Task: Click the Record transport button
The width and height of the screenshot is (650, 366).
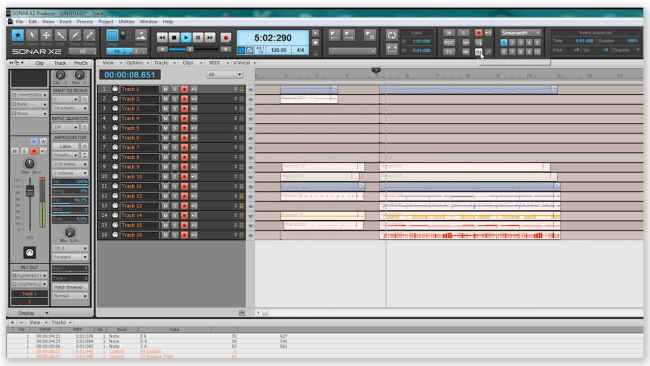Action: click(x=226, y=38)
